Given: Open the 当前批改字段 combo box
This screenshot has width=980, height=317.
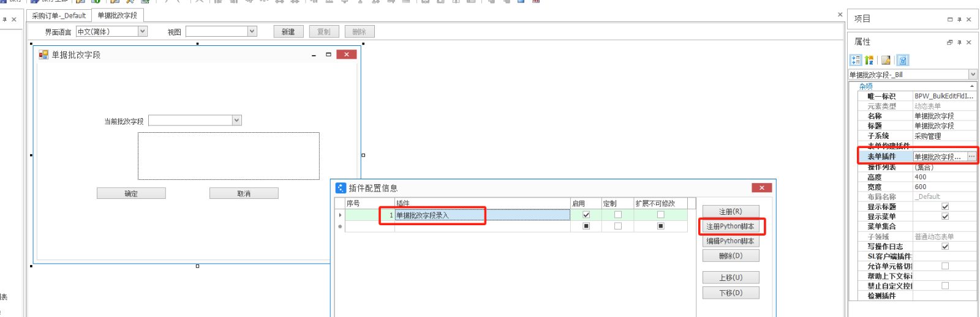Looking at the screenshot, I should click(237, 121).
